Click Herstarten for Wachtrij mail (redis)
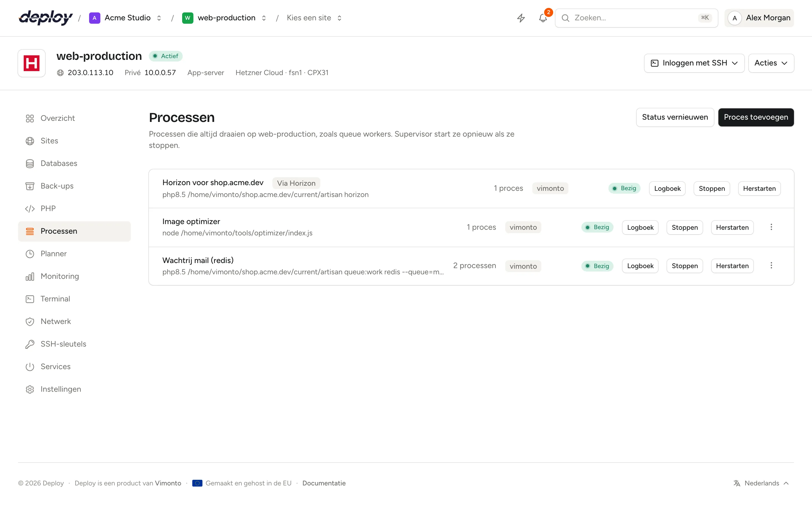The image size is (812, 508). [x=732, y=266]
